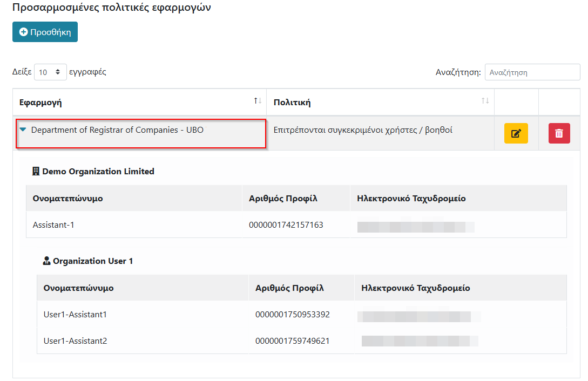Sort by the Εφαρμογή column arrows

click(258, 101)
